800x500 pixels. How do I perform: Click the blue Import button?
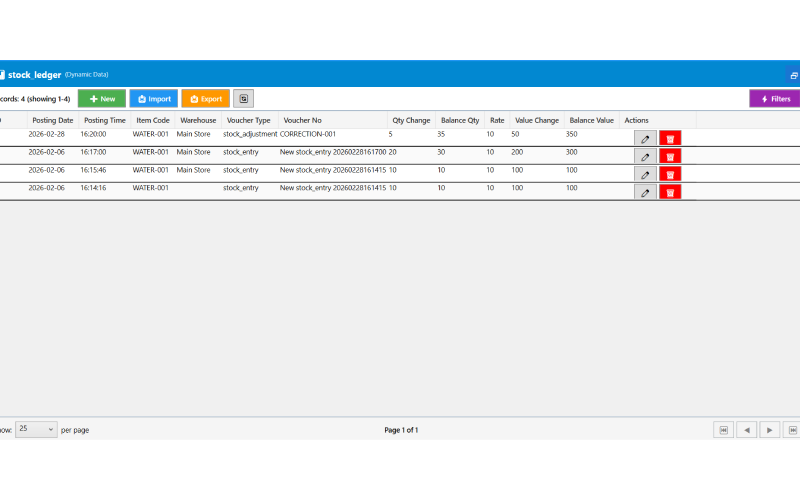[x=154, y=98]
